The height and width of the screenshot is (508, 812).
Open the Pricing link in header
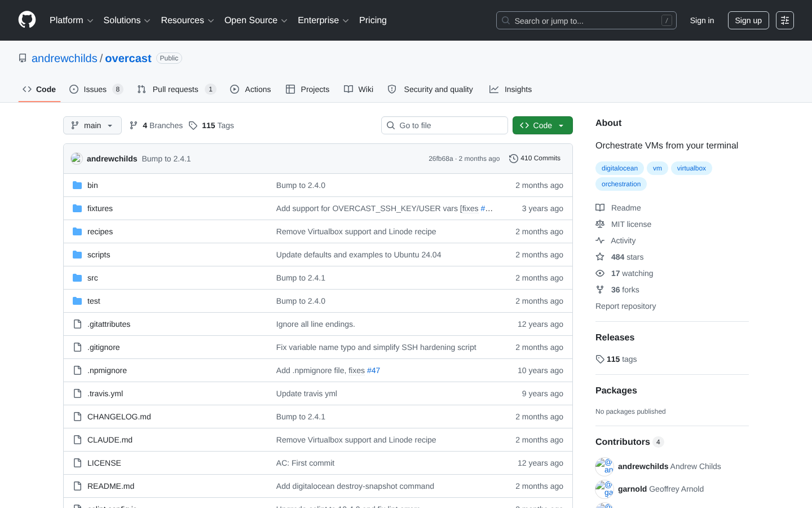[x=373, y=20]
